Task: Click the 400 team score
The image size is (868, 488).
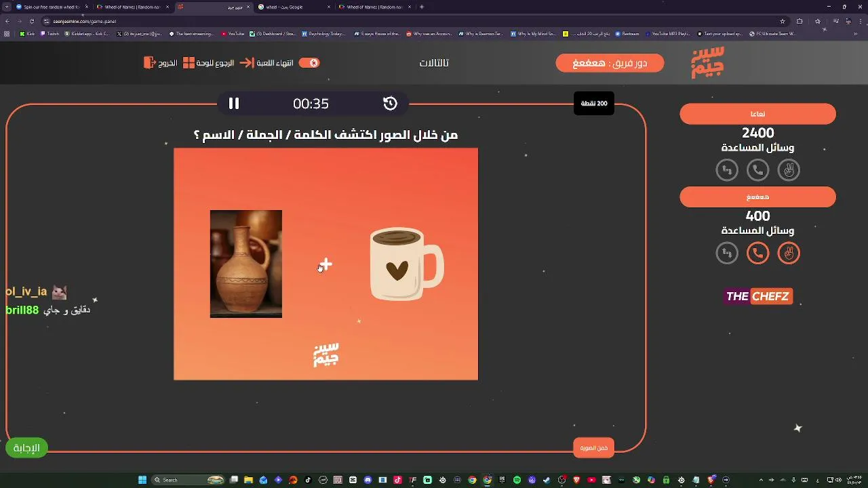Action: pos(757,216)
